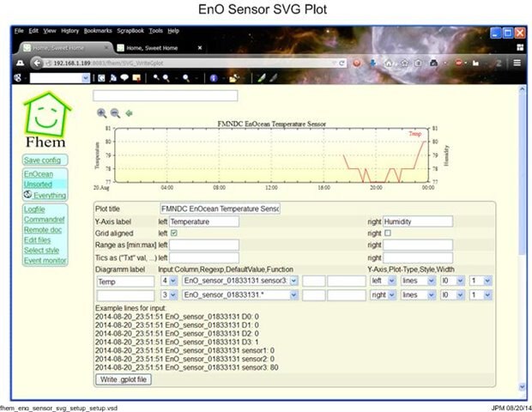Click the Plot title input field
532x412 pixels.
(220, 209)
